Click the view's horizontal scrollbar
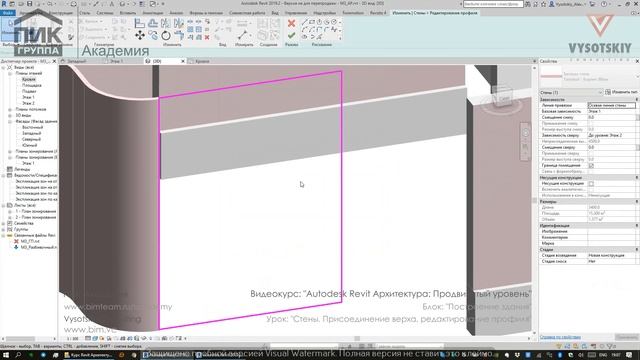 [357, 338]
